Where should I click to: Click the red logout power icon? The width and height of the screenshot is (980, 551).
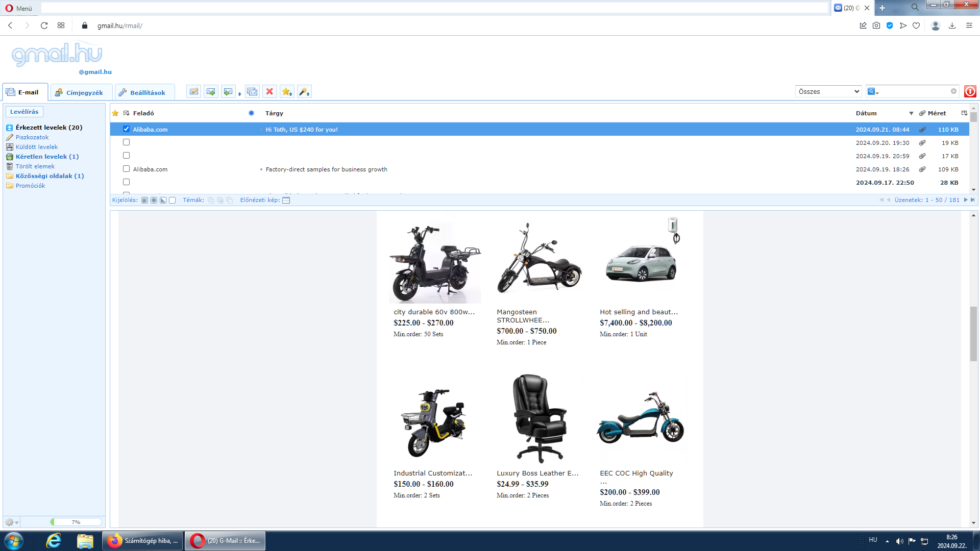click(970, 92)
